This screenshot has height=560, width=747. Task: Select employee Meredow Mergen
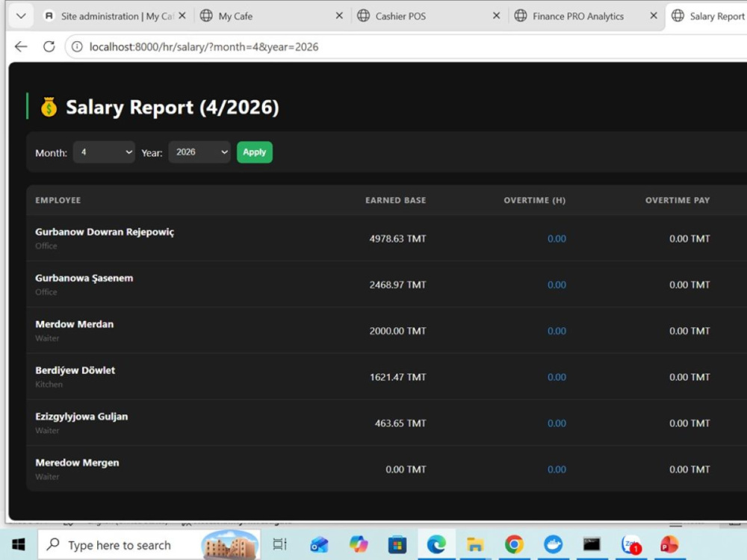tap(77, 463)
